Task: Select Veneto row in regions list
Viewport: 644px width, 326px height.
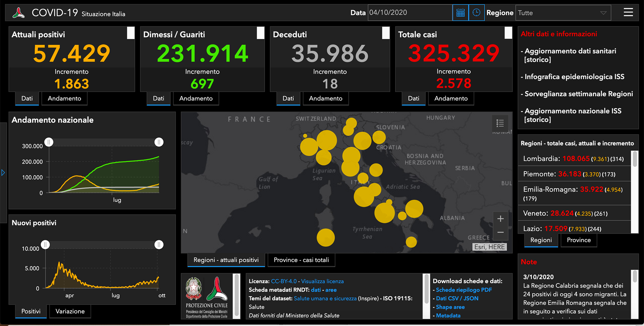Action: (x=575, y=213)
